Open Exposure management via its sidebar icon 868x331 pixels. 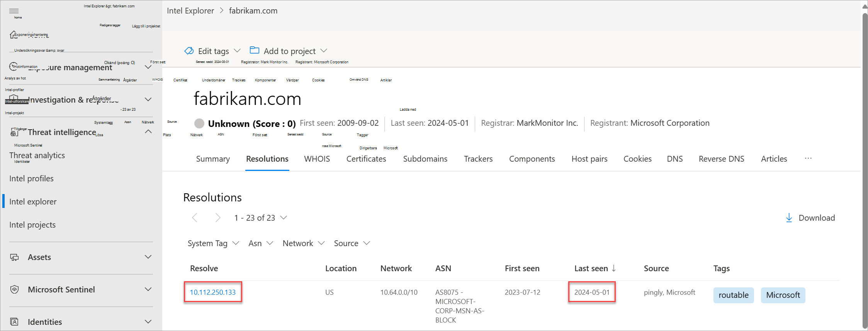(14, 66)
